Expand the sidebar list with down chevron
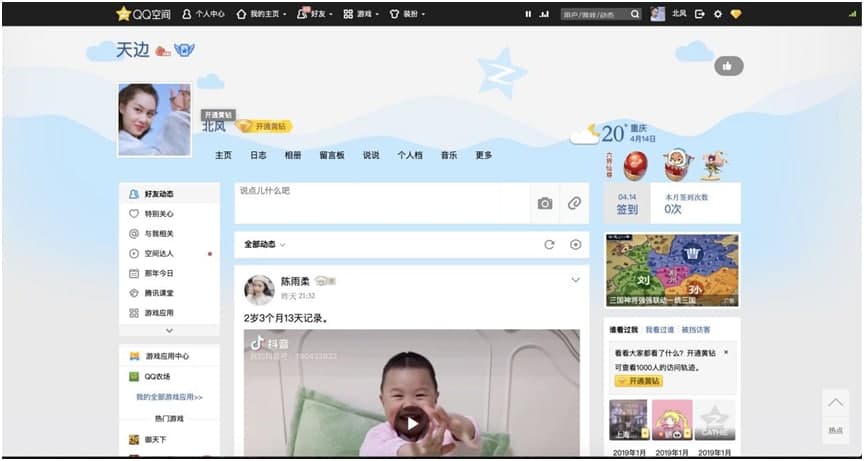Image resolution: width=864 pixels, height=461 pixels. point(169,330)
